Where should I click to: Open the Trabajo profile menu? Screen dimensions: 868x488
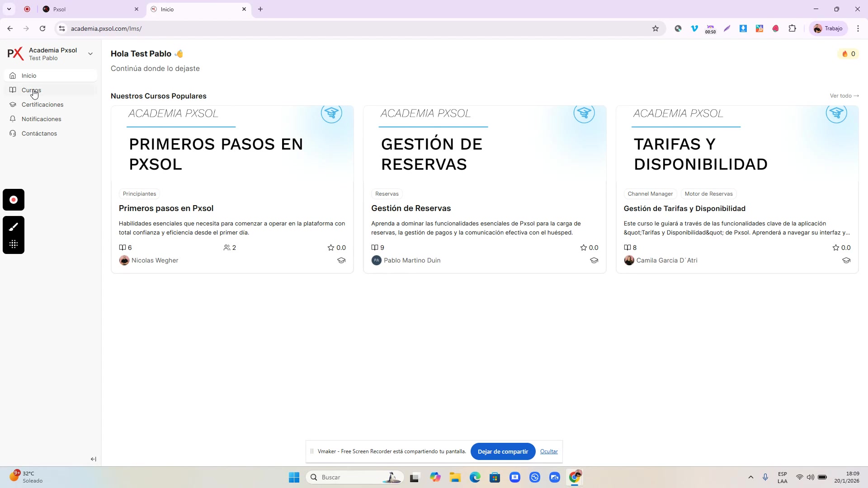coord(828,28)
